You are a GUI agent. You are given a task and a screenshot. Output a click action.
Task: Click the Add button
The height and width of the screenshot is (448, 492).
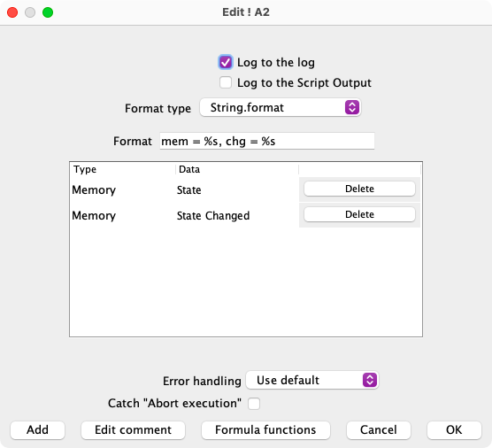(38, 429)
